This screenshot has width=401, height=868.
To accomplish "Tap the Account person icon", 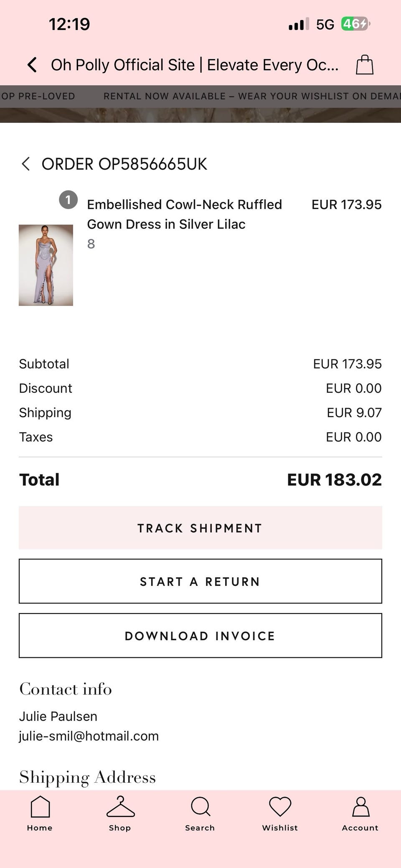I will coord(360,807).
